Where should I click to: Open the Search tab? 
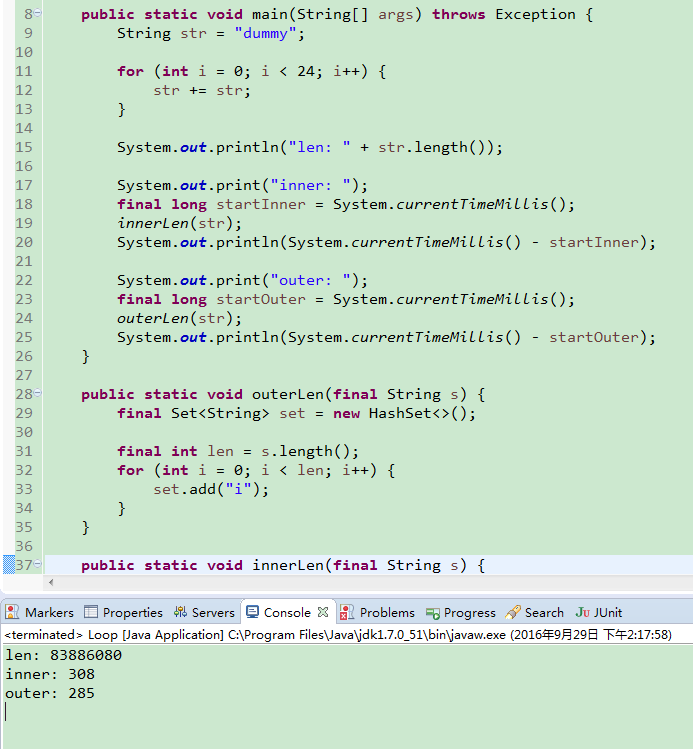pyautogui.click(x=535, y=612)
